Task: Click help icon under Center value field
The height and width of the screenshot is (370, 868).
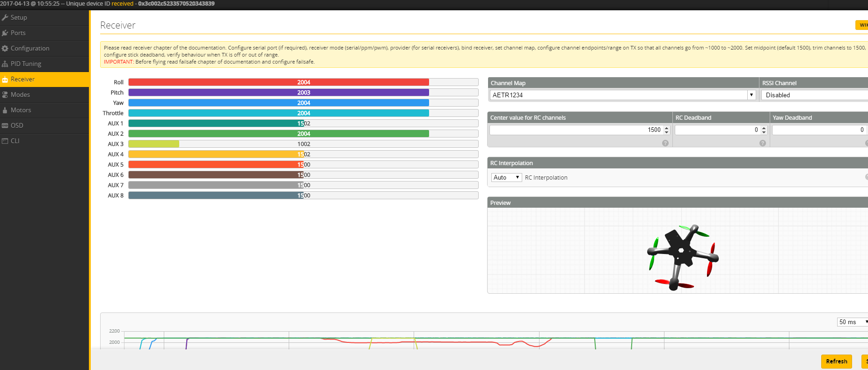Action: click(665, 143)
